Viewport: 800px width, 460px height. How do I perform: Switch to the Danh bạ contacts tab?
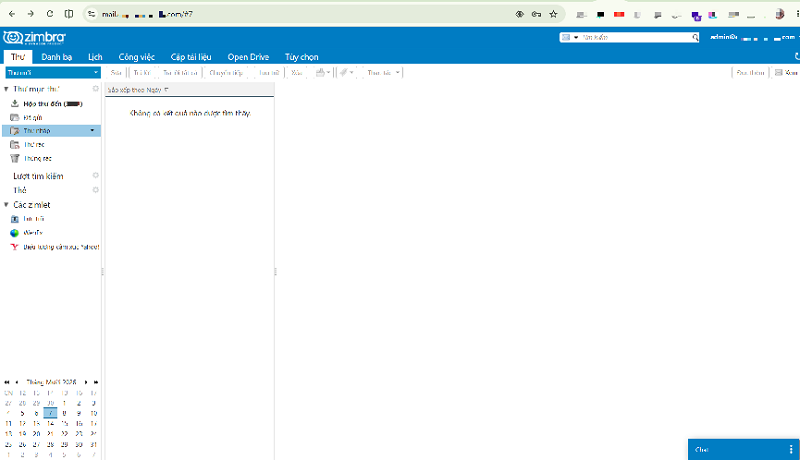click(57, 57)
